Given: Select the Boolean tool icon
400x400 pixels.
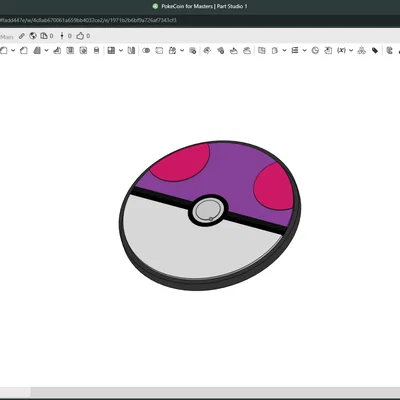Looking at the screenshot, I should click(146, 51).
